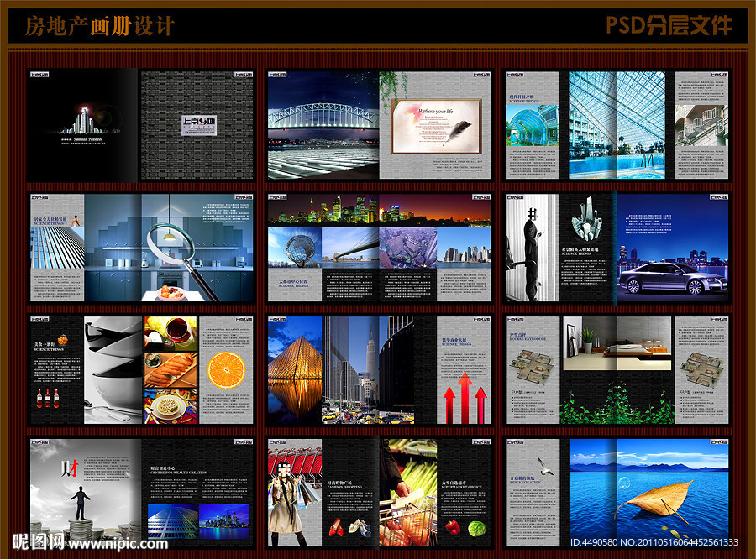
Task: Click the spiral staircase balcony photo
Action: (701, 125)
